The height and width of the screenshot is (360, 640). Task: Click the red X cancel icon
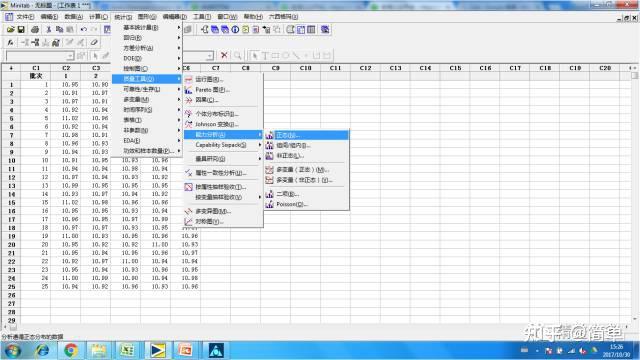pos(224,55)
